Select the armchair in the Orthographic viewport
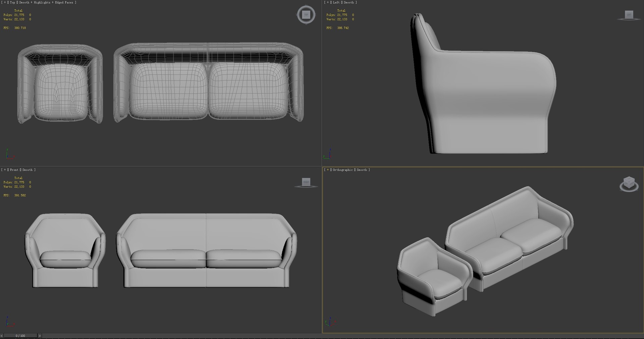This screenshot has width=644, height=339. point(435,277)
